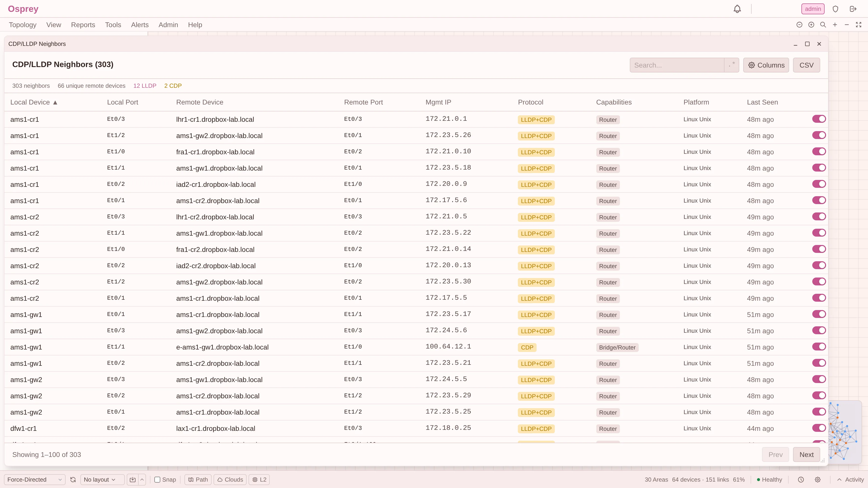This screenshot has width=868, height=488.
Task: Toggle the switch on the fra1-cr1.dropbox-lab.local row
Action: pos(819,152)
